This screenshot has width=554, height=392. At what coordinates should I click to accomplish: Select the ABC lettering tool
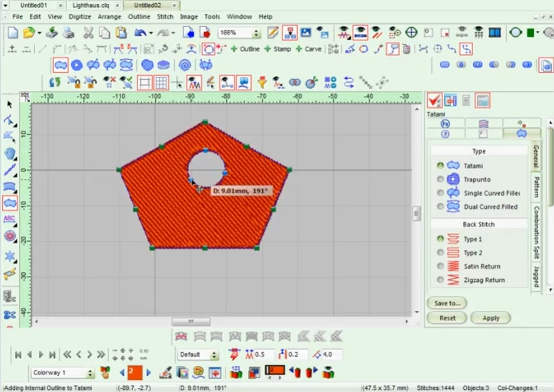(9, 219)
